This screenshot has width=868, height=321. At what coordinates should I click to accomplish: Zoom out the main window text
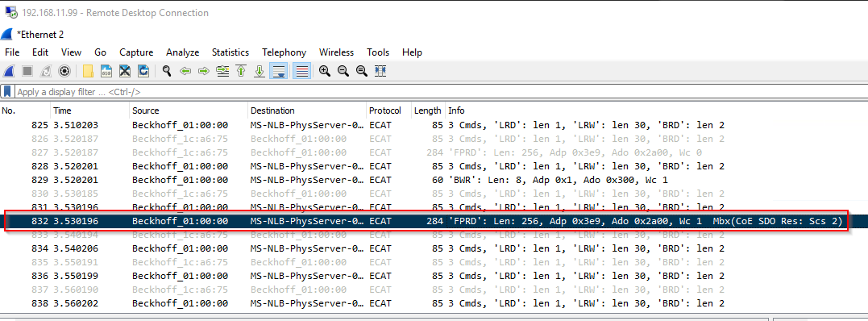343,71
